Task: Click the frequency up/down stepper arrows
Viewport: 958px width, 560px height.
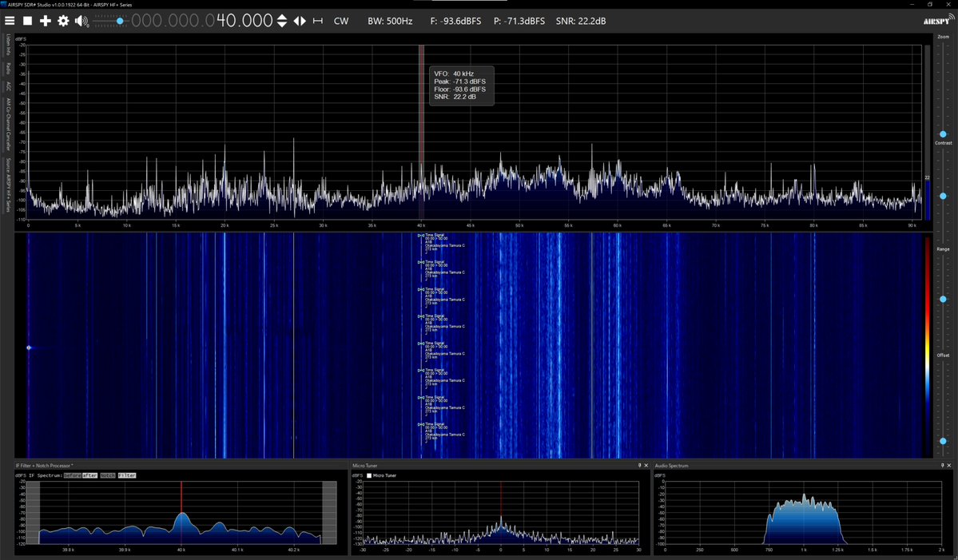Action: 282,21
